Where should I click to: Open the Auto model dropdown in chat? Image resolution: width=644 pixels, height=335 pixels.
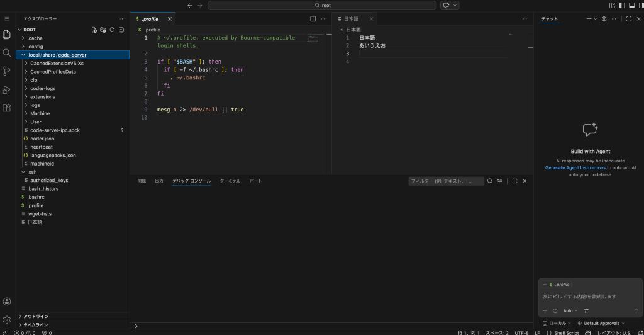570,310
